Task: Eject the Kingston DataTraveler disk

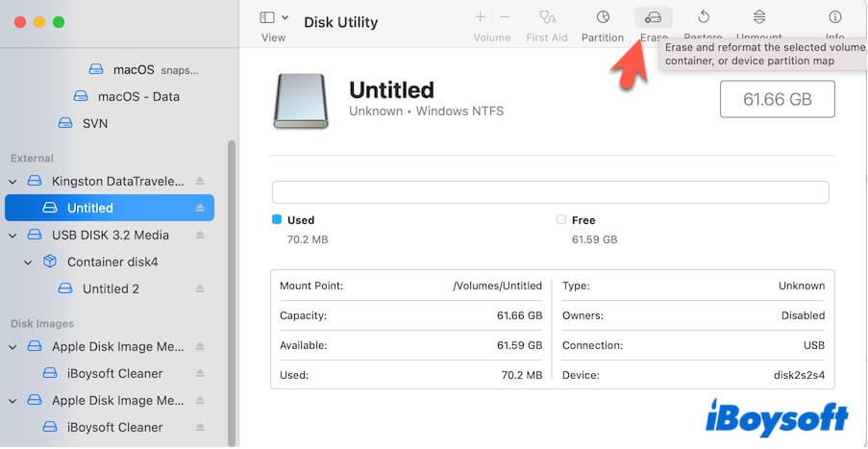Action: (x=200, y=181)
